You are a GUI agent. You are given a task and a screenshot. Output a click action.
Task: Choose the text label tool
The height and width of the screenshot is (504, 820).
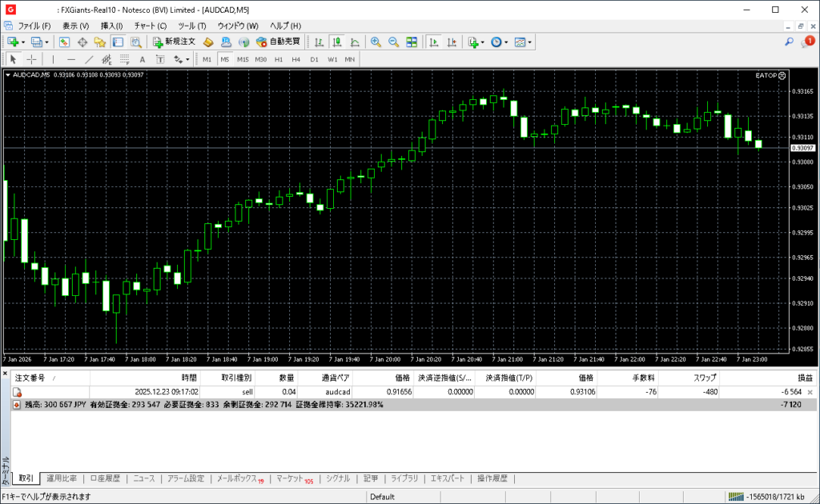[x=143, y=59]
